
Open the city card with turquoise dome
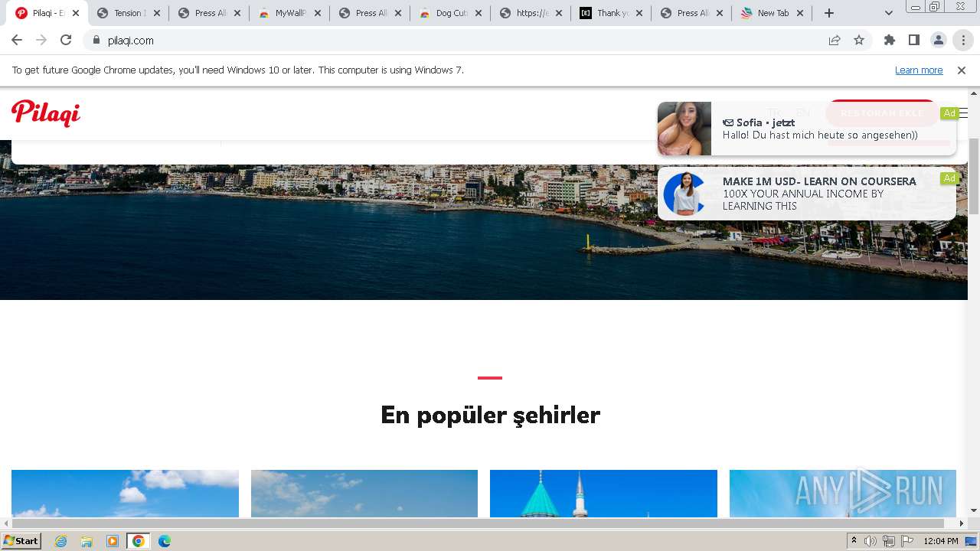[x=603, y=494]
